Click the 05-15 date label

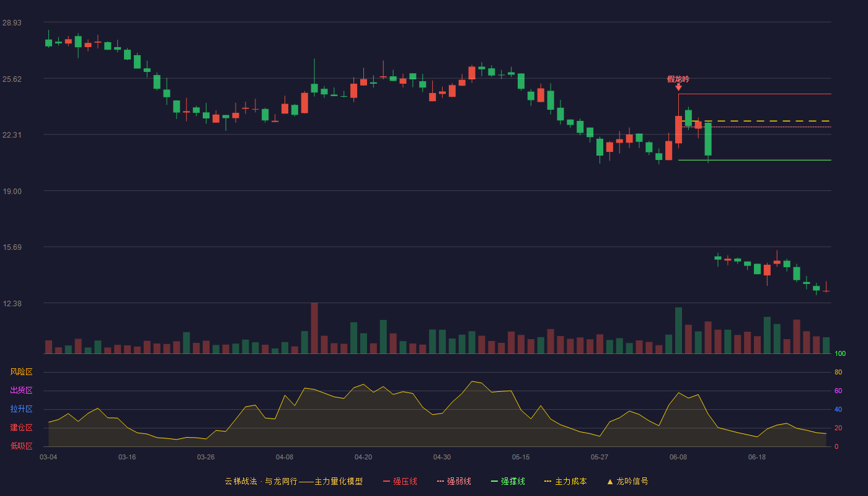(521, 457)
